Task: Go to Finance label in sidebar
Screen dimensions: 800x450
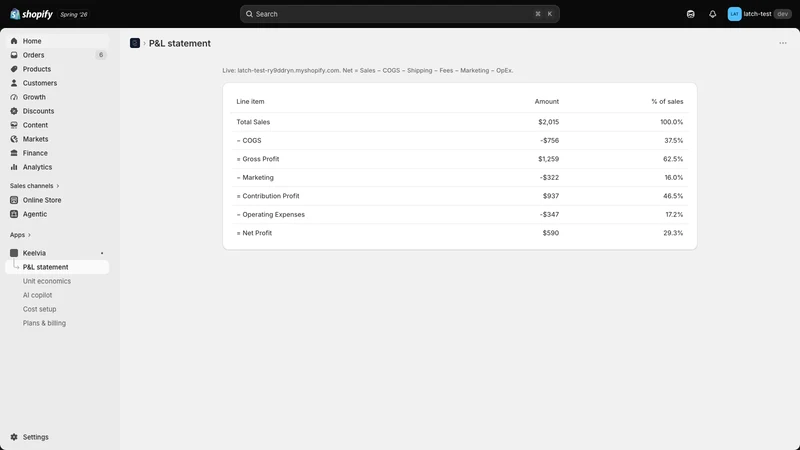Action: point(35,153)
